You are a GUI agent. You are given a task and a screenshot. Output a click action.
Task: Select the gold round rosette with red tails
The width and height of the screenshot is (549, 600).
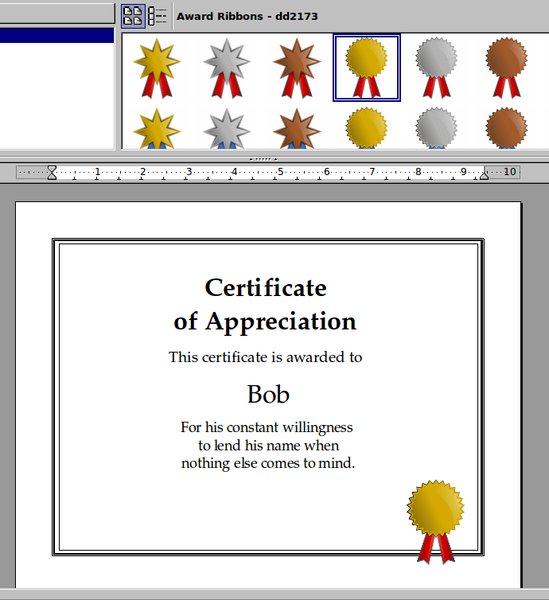click(x=367, y=68)
